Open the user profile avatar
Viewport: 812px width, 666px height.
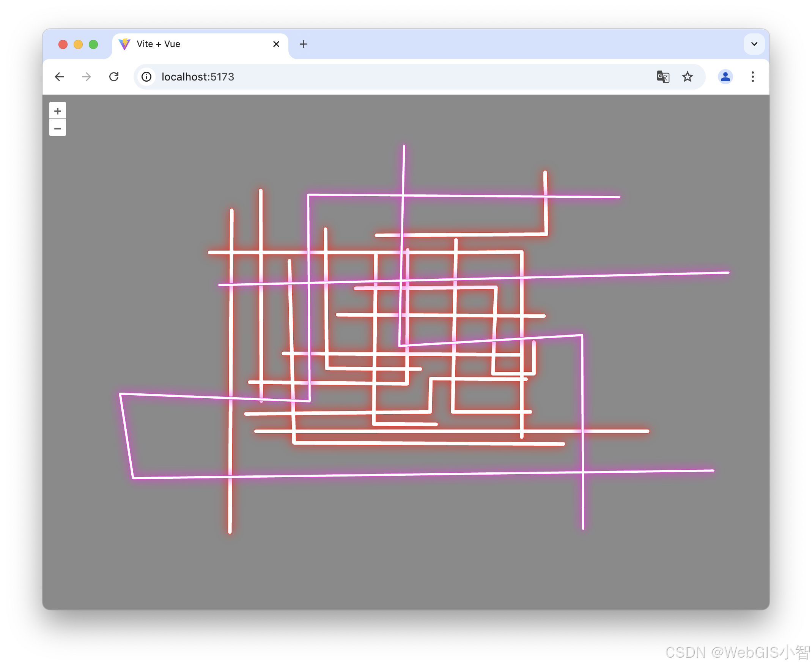pos(725,77)
